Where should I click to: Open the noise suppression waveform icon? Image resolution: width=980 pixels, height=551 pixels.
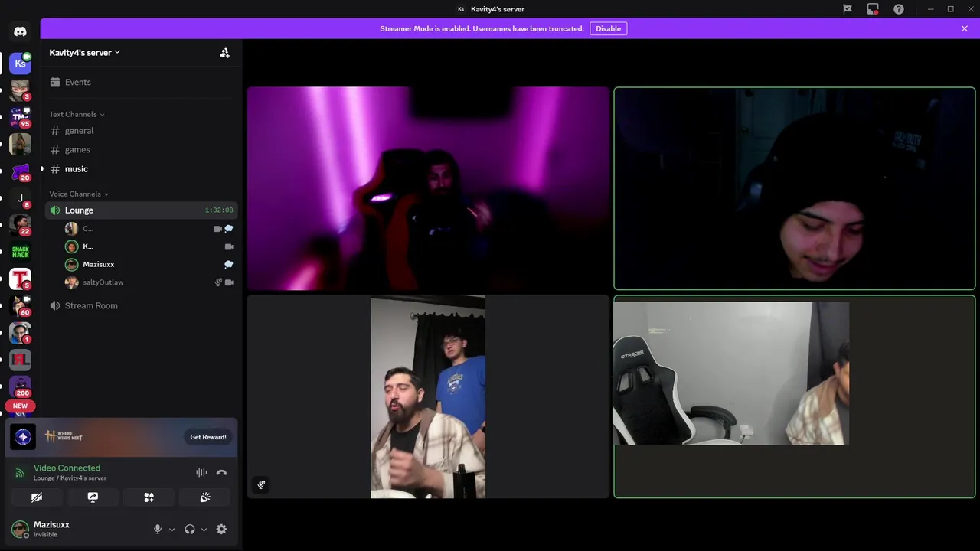click(x=201, y=473)
